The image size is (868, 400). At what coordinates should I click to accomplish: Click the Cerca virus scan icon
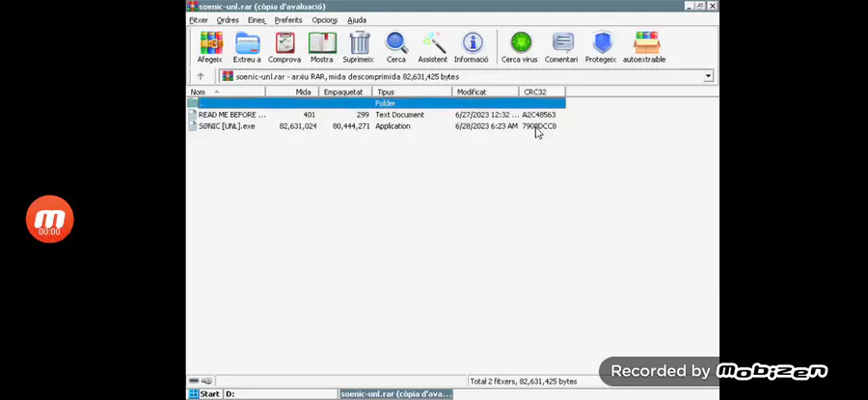pyautogui.click(x=521, y=43)
